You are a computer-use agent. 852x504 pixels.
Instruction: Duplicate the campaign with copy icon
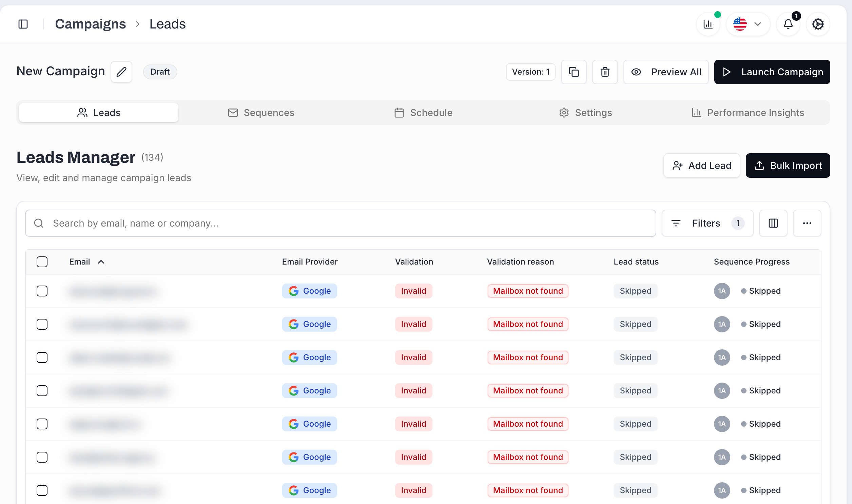pos(574,72)
